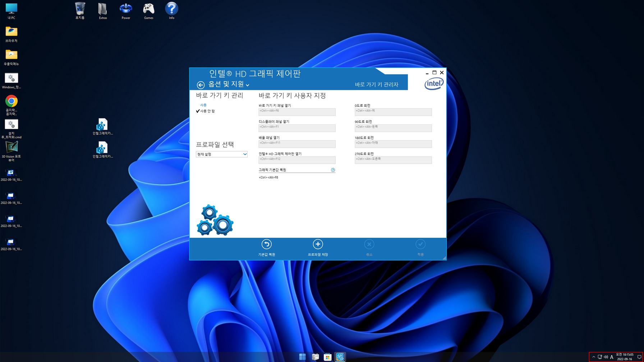Open the notification center icon
The height and width of the screenshot is (362, 644).
pos(639,357)
